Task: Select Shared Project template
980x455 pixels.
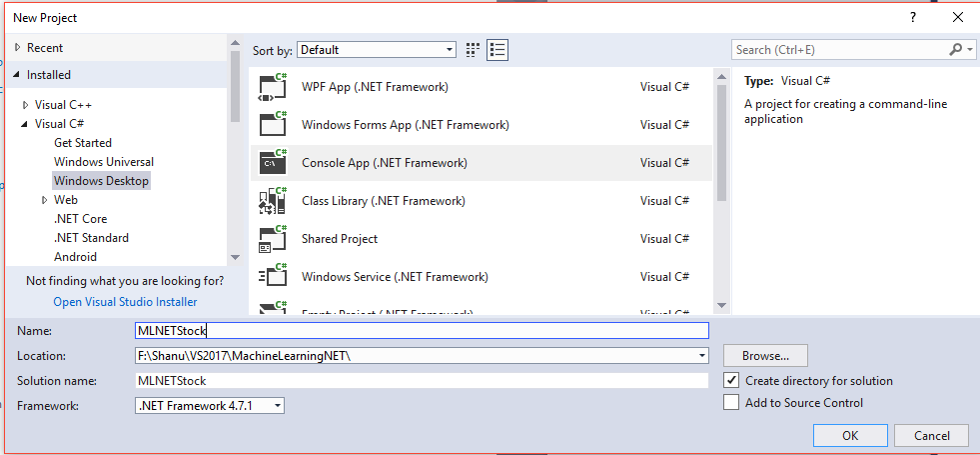Action: [481, 239]
